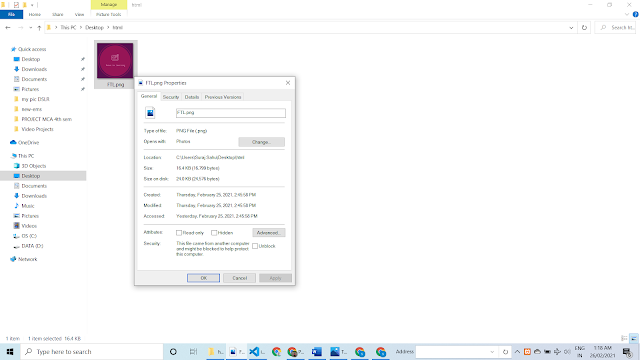This screenshot has width=640, height=360.
Task: Open the Previous Versions tab
Action: tap(223, 97)
